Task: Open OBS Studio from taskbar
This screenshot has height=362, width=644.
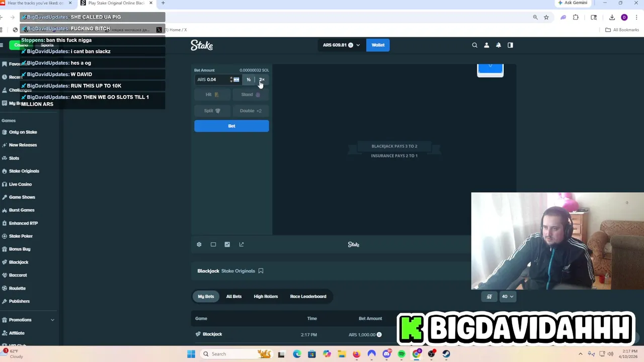Action: point(431,354)
